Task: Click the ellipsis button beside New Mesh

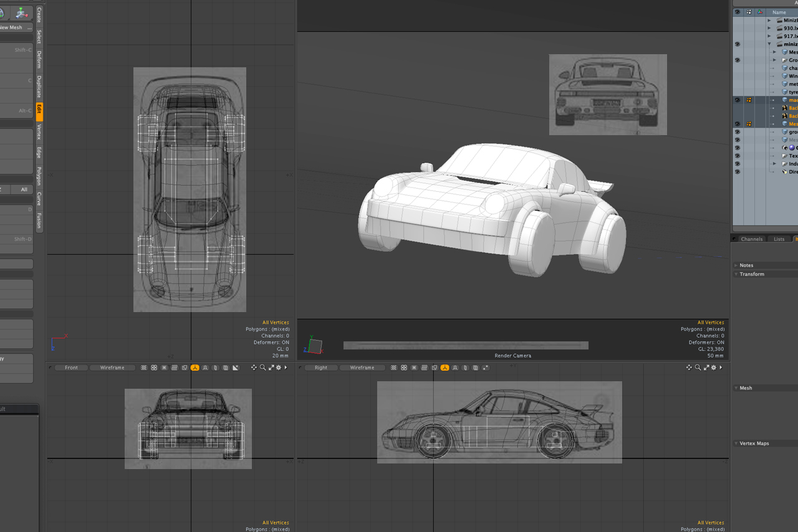Action: pyautogui.click(x=29, y=27)
